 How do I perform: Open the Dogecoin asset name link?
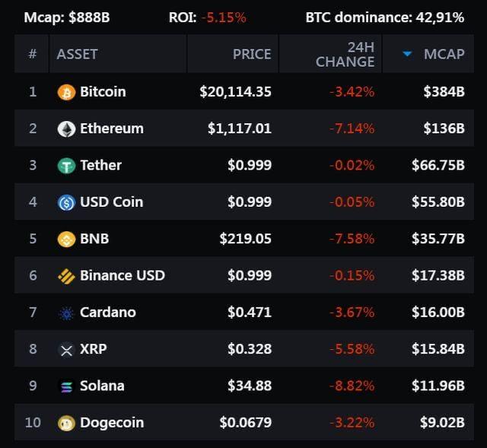point(112,423)
